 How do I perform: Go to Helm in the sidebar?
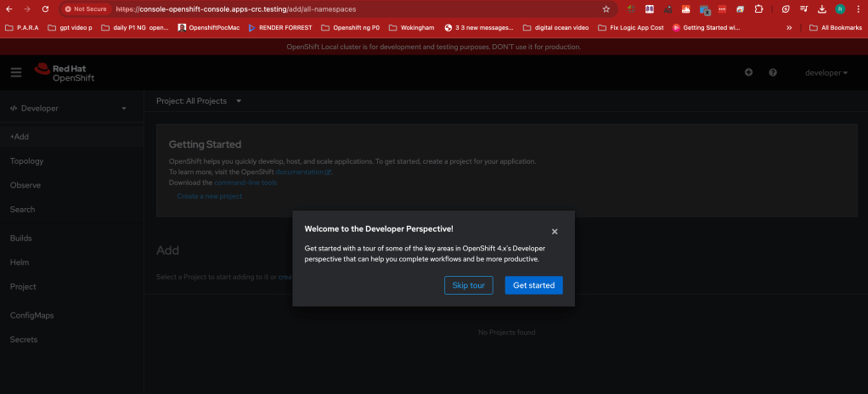click(72, 262)
